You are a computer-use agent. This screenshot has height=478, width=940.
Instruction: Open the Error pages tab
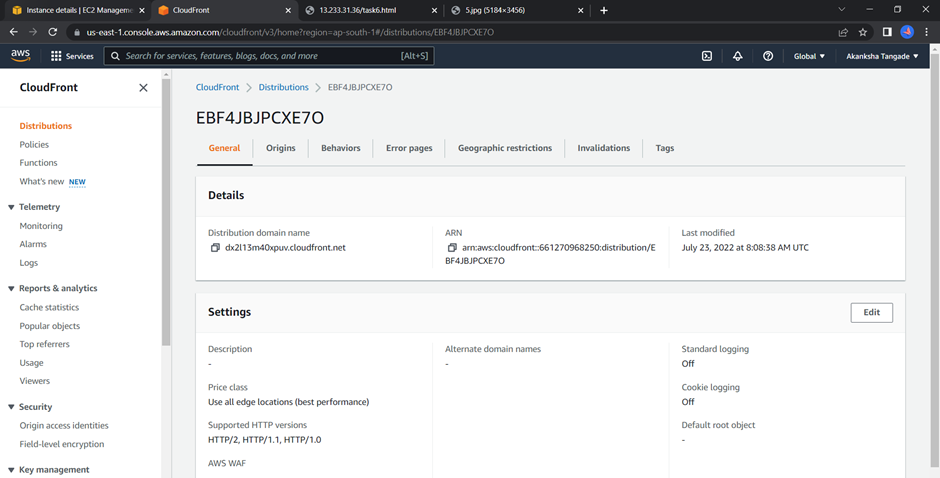point(409,148)
